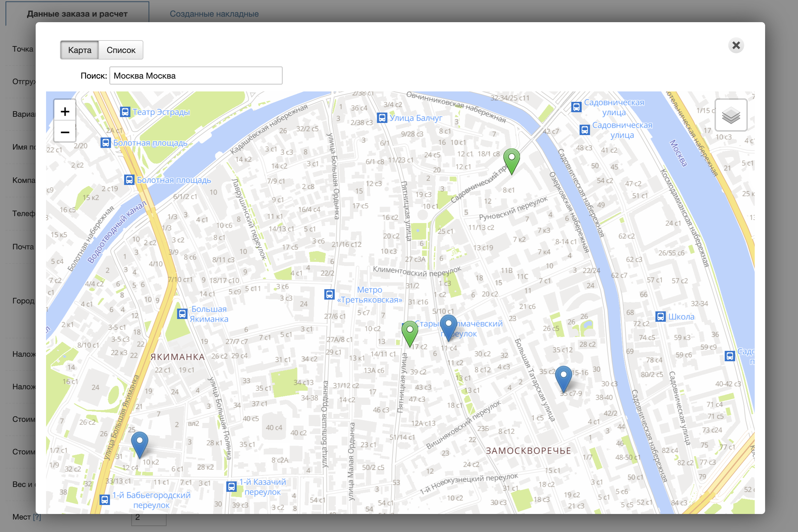Close the map popup dialog
This screenshot has width=798, height=532.
click(736, 45)
